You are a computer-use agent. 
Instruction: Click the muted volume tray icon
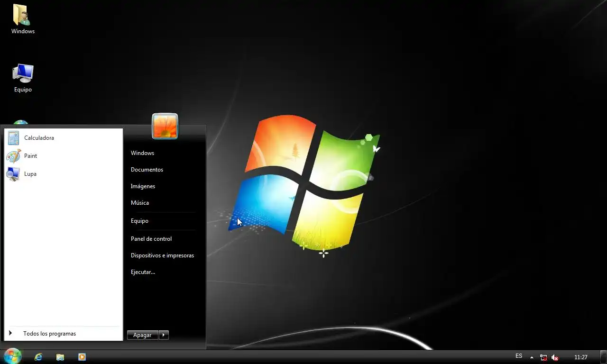click(555, 357)
